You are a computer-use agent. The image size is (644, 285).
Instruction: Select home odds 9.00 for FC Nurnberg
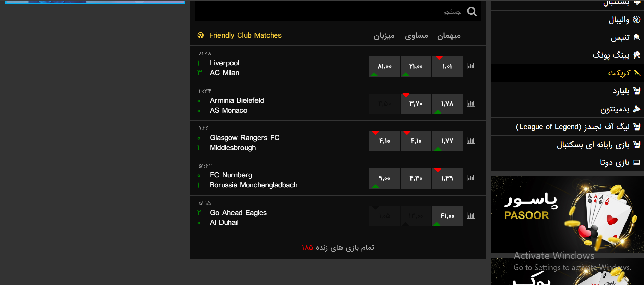tap(384, 178)
